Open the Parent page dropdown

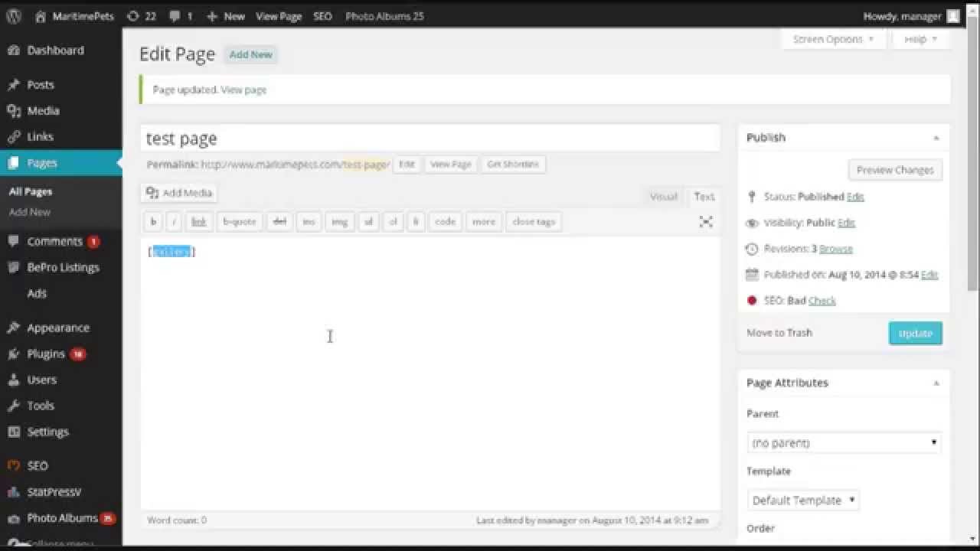[844, 442]
